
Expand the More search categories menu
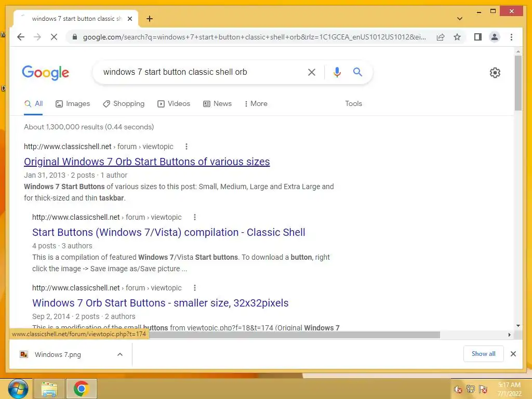coord(256,103)
